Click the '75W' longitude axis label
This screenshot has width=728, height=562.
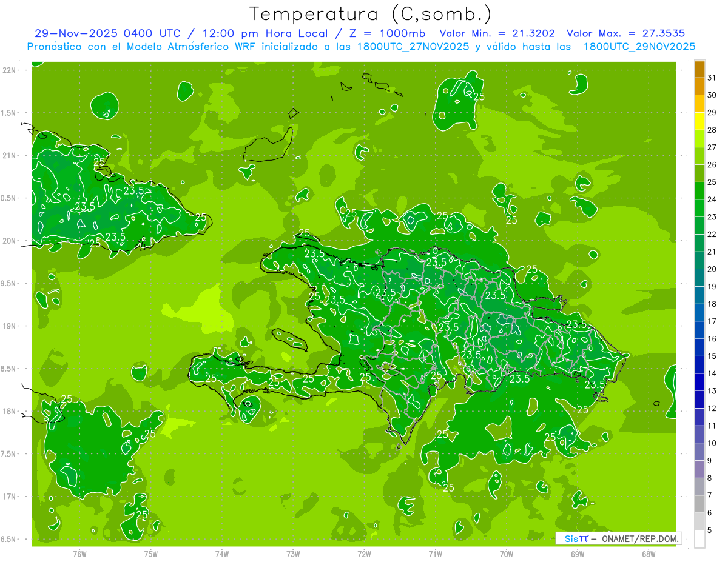click(151, 554)
